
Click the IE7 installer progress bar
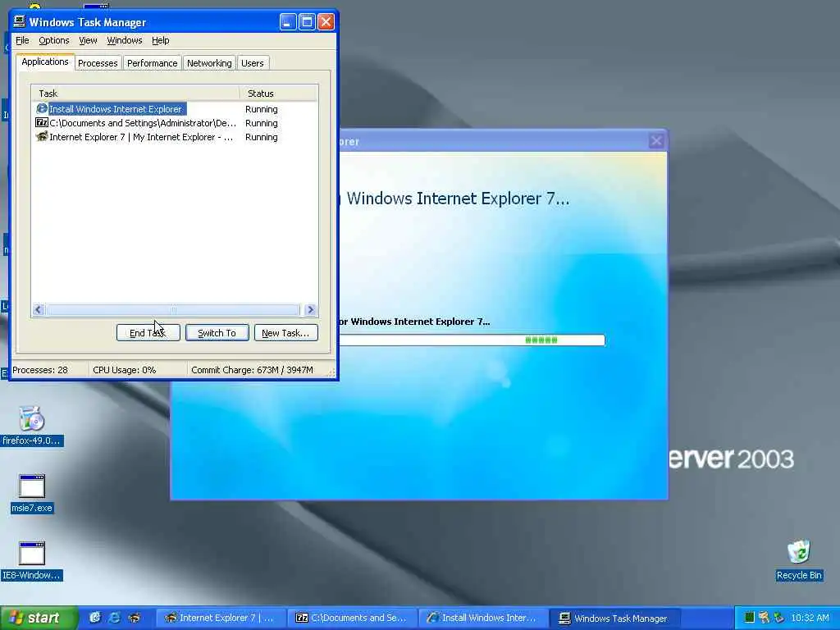[x=472, y=340]
